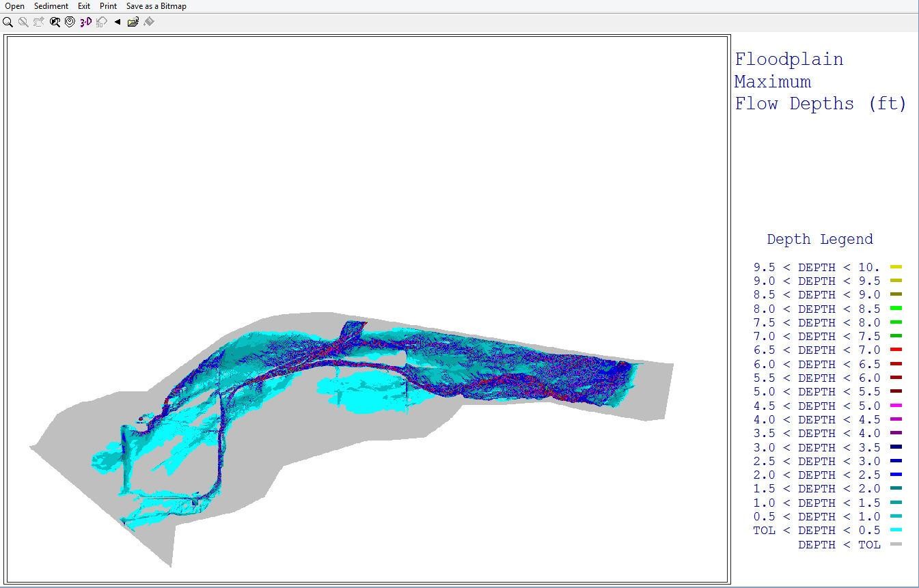Click the grayed-out pan hand icon

tap(39, 22)
